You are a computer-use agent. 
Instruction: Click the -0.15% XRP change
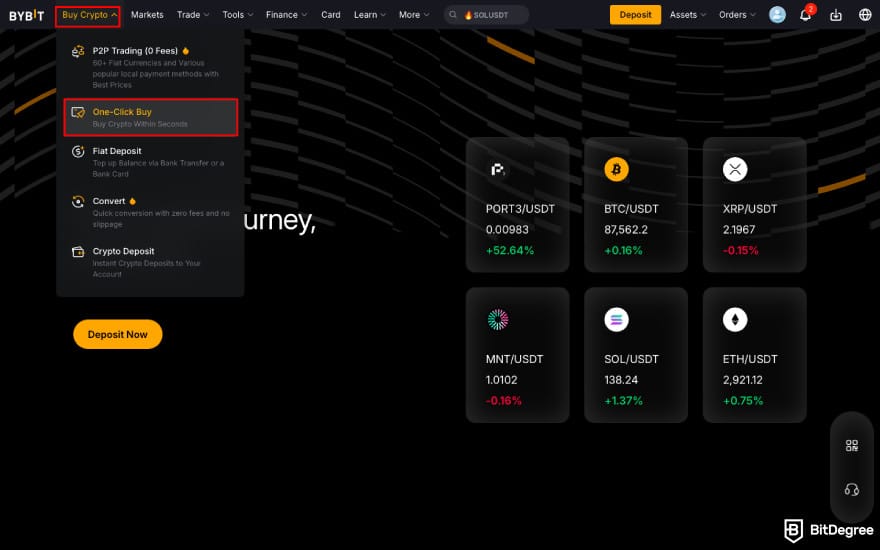(740, 250)
